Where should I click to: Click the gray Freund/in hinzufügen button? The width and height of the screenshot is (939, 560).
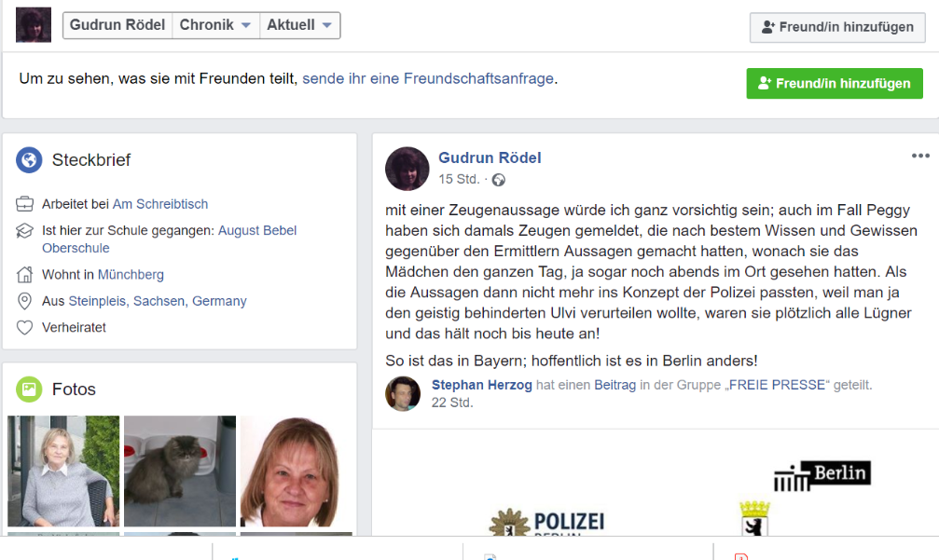pyautogui.click(x=837, y=27)
